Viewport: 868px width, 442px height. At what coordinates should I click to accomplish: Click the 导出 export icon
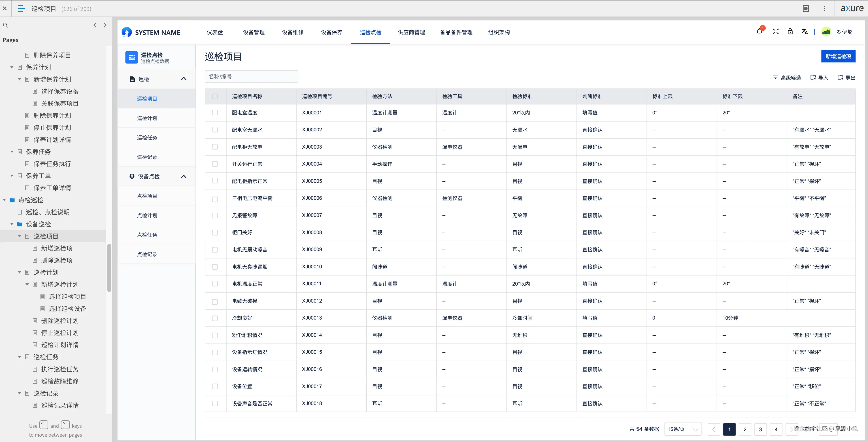tap(840, 77)
